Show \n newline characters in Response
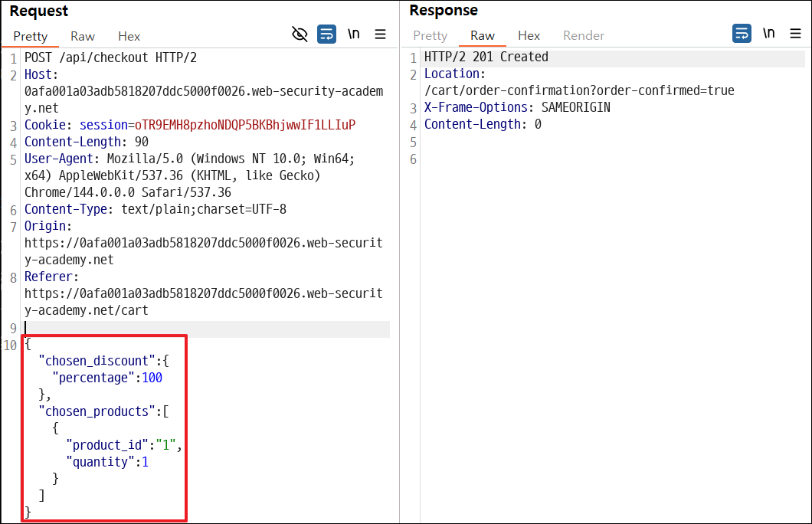 click(769, 33)
